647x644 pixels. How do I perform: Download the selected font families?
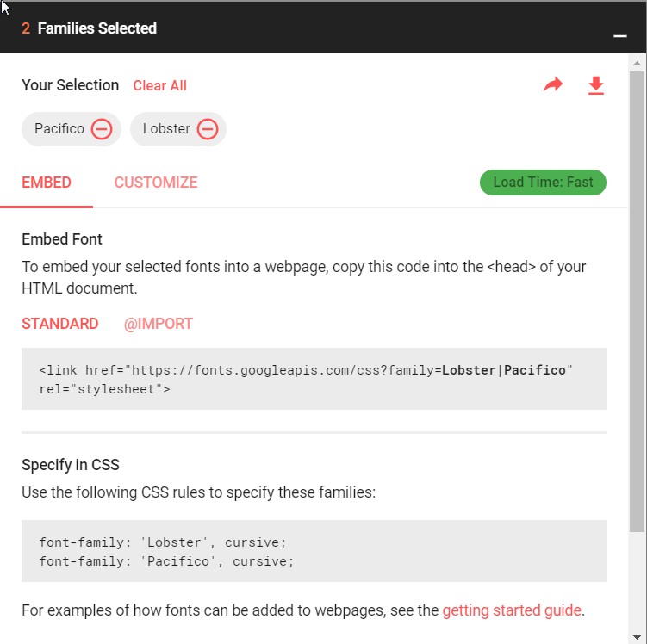point(596,85)
